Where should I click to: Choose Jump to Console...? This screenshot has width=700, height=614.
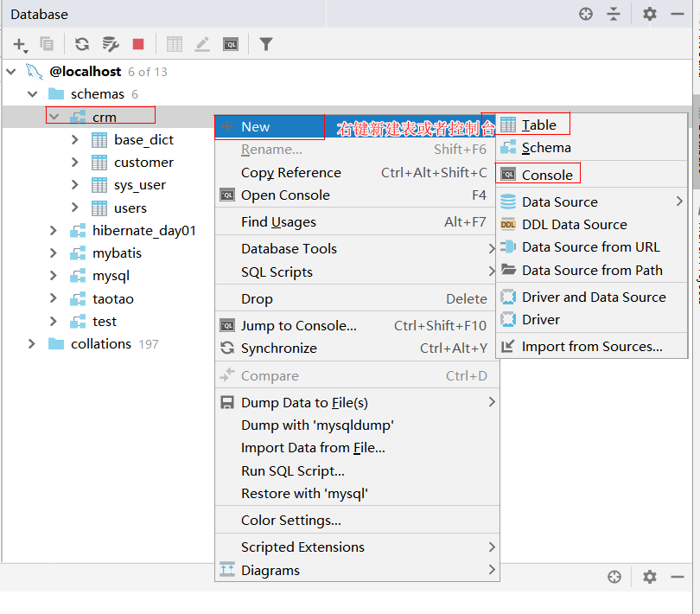pyautogui.click(x=357, y=326)
